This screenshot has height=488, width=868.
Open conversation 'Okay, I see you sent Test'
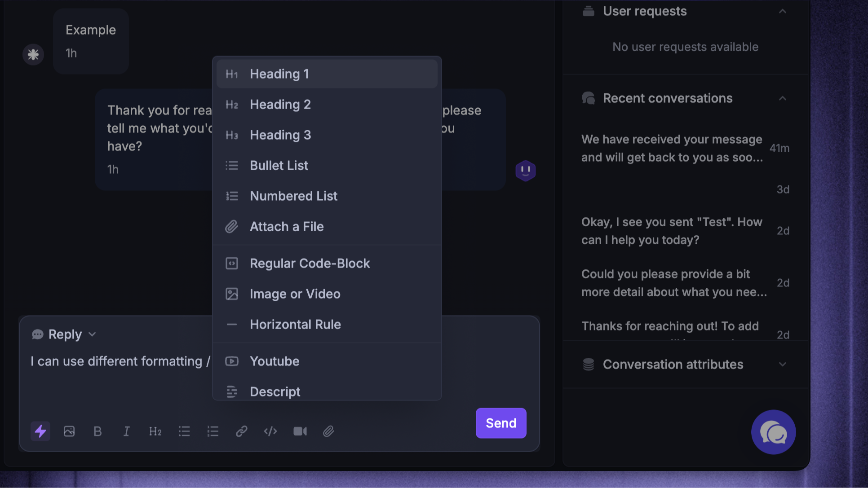pos(685,231)
